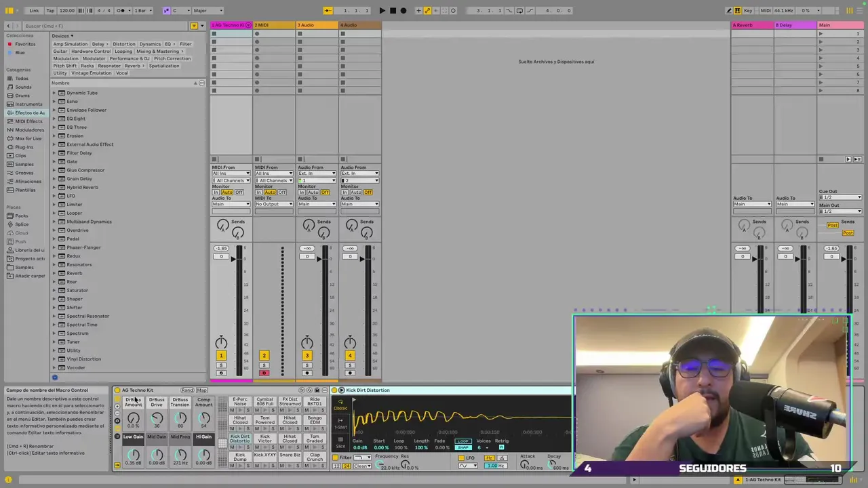Image resolution: width=868 pixels, height=488 pixels.
Task: Open Packs under Places
Action: click(21, 216)
